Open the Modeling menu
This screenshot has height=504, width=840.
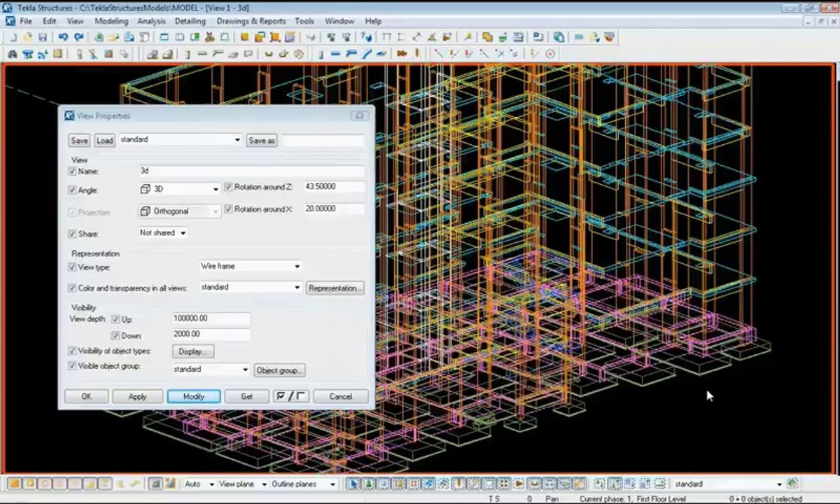pyautogui.click(x=111, y=21)
